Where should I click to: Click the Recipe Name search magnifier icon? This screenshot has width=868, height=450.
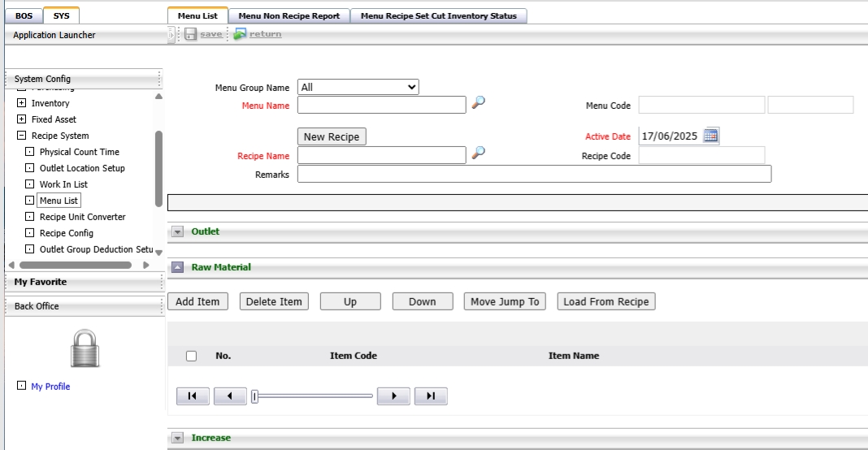479,152
